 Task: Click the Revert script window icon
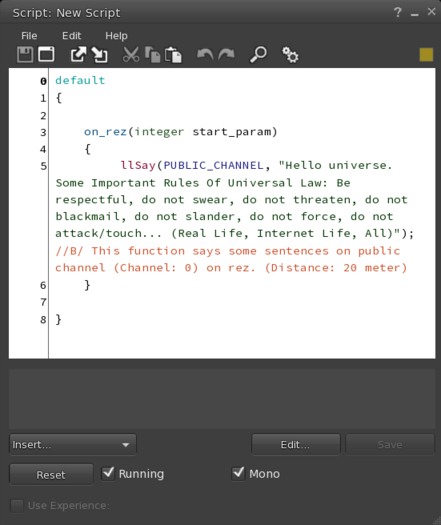pyautogui.click(x=46, y=55)
